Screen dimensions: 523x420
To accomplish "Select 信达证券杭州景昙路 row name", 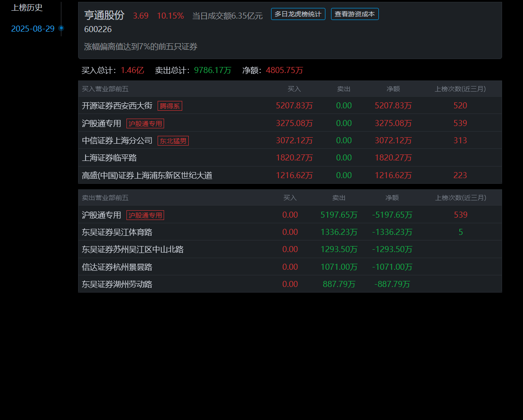I will click(x=117, y=267).
